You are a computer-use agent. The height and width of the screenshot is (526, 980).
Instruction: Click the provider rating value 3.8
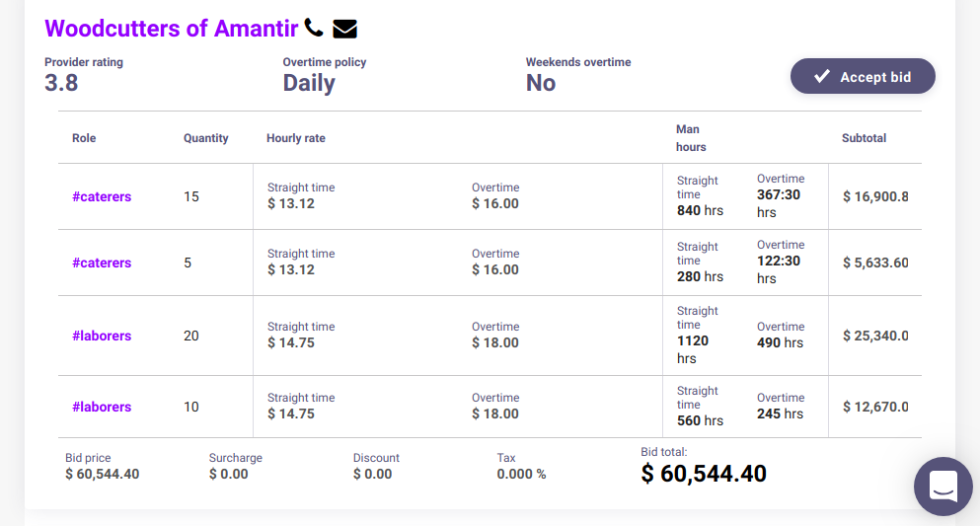coord(61,83)
